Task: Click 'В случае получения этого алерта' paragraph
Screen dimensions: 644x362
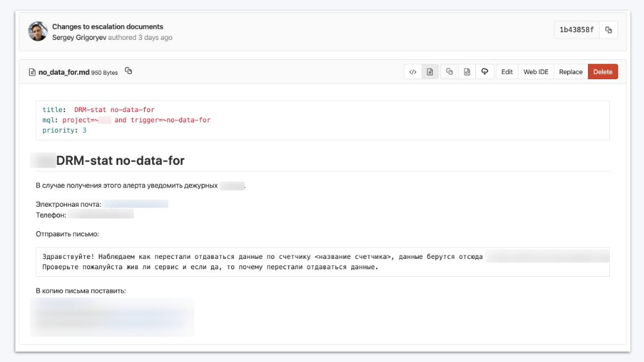Action: (x=140, y=186)
